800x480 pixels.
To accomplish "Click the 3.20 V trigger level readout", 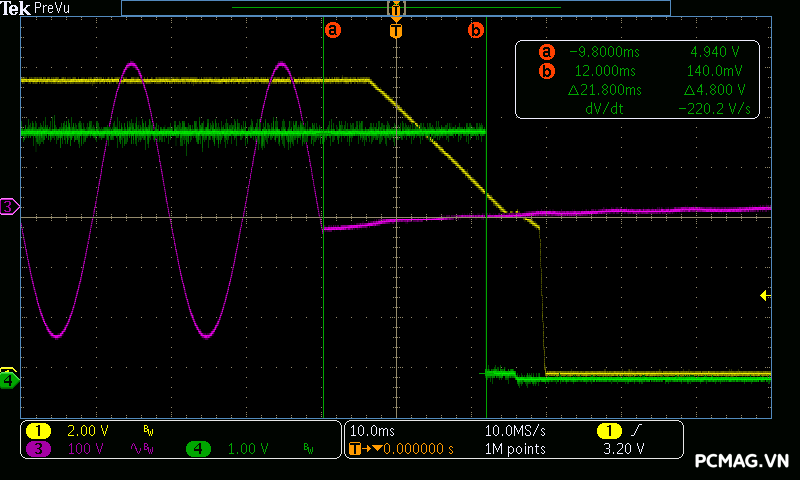I will (x=623, y=449).
